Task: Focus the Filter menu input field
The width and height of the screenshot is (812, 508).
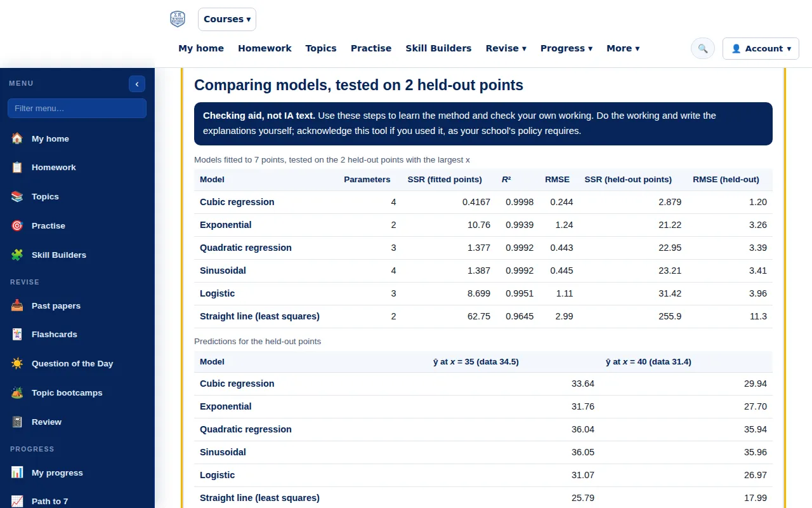Action: (77, 108)
